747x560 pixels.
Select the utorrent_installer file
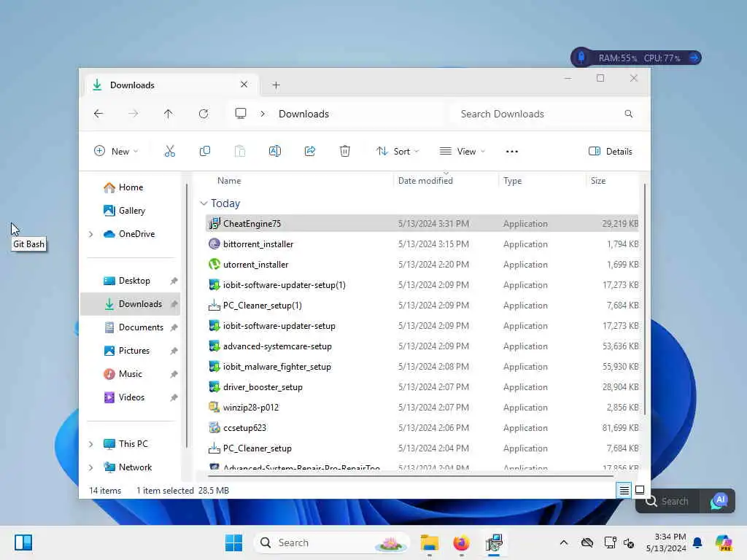(x=422, y=264)
